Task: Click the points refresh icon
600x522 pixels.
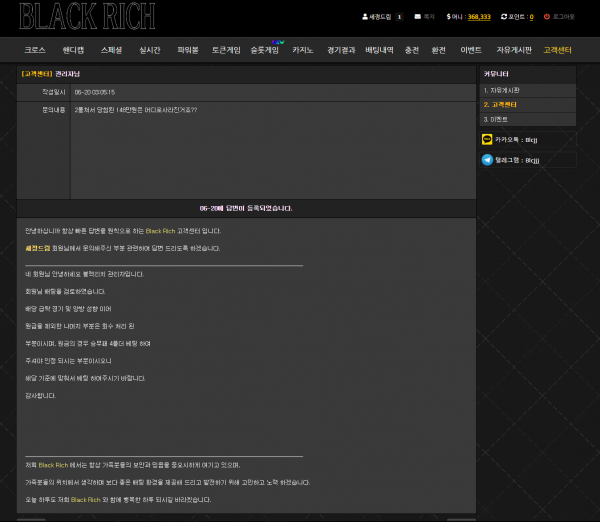Action: pos(501,17)
